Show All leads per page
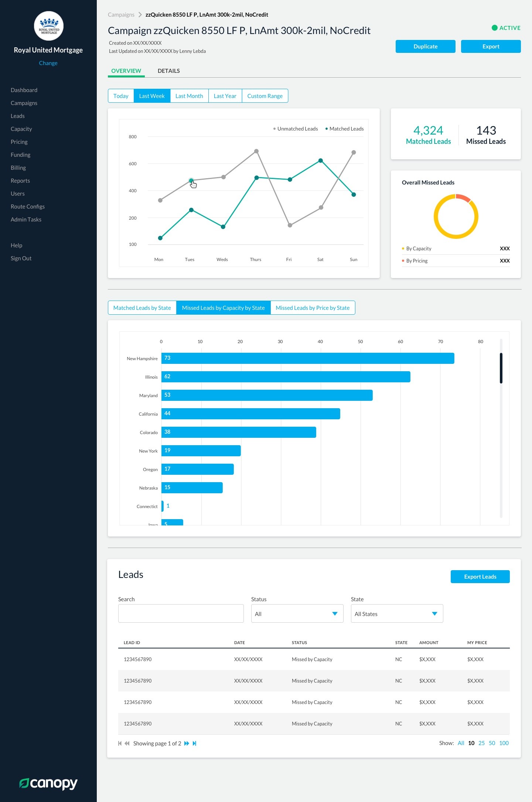Screen dimensions: 532x802 pyautogui.click(x=461, y=743)
